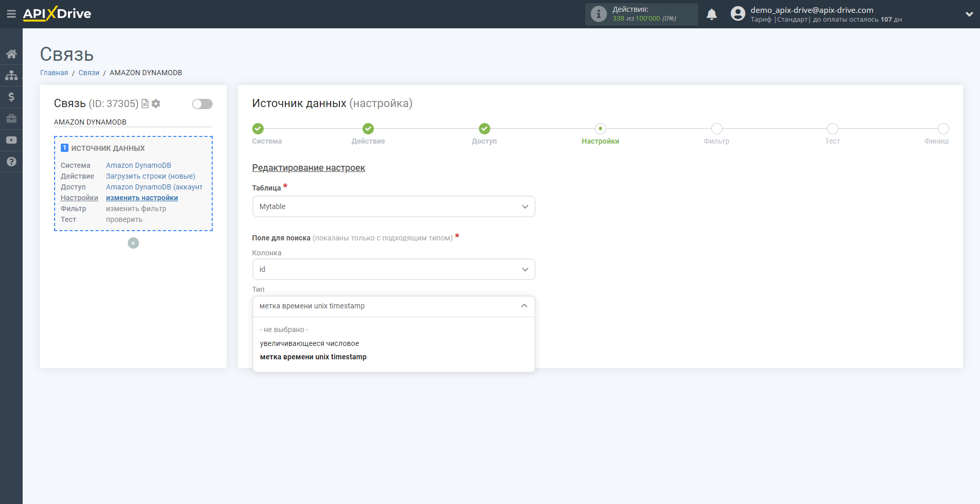Screen dimensions: 980x504
Task: Click the account email text
Action: click(x=812, y=10)
